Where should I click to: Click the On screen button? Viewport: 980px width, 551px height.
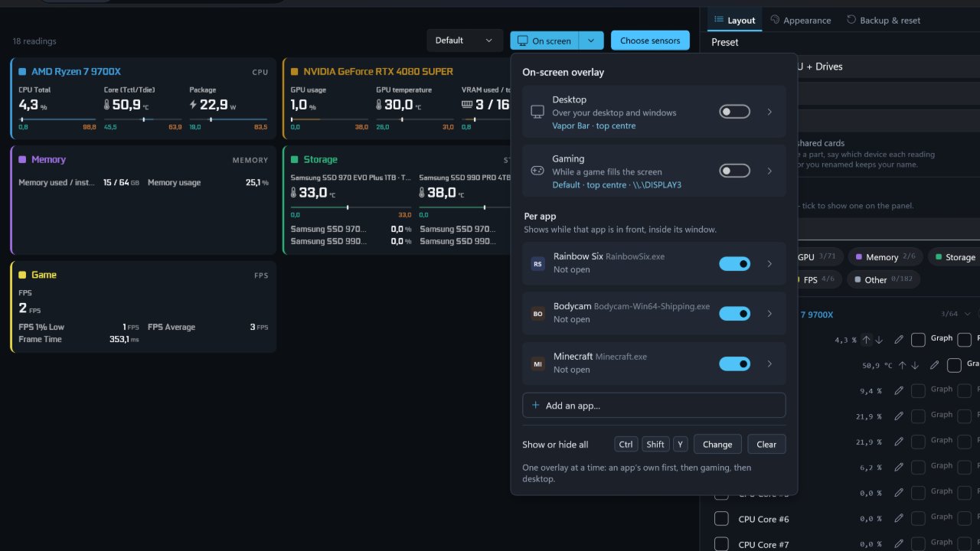pos(544,41)
